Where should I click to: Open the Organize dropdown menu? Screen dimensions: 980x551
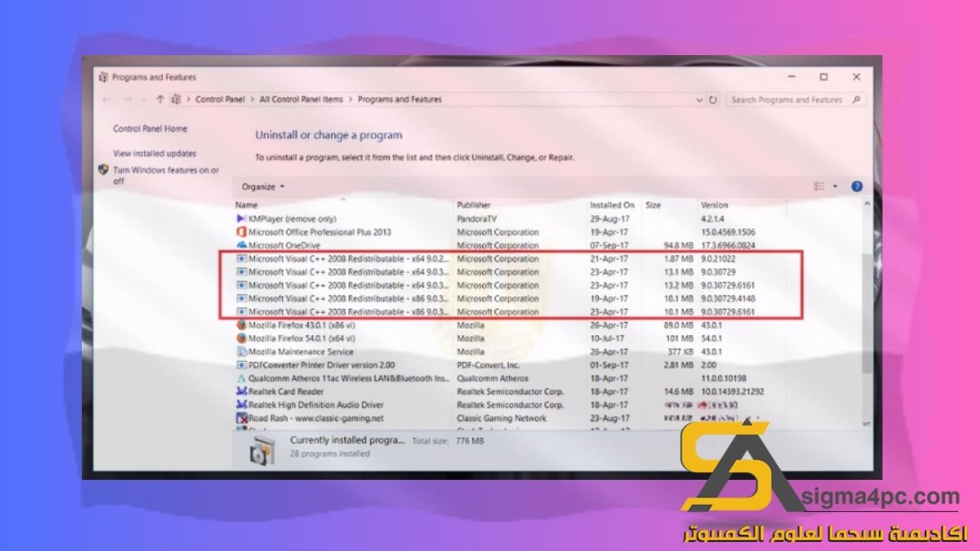coord(263,187)
